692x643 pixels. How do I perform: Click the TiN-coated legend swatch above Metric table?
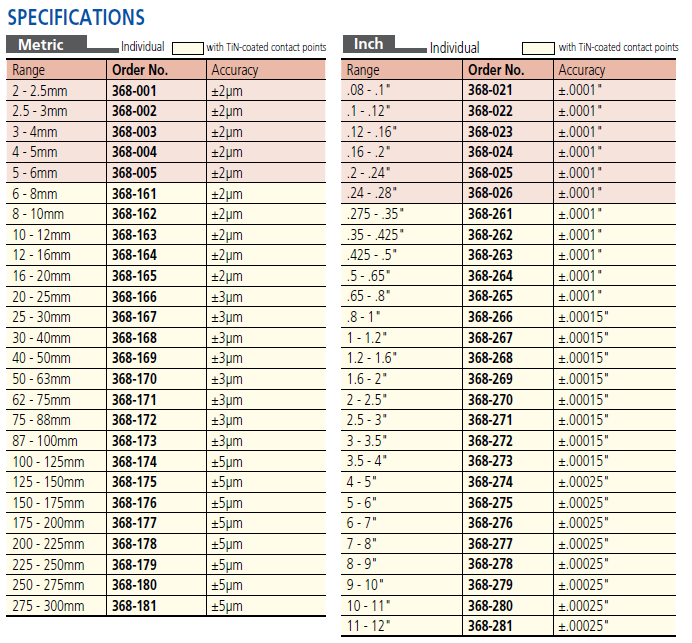click(187, 48)
